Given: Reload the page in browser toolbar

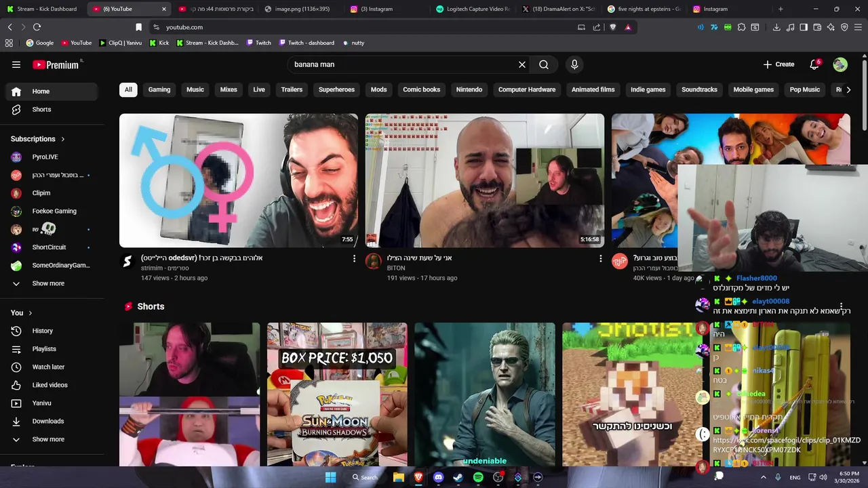Looking at the screenshot, I should click(37, 27).
